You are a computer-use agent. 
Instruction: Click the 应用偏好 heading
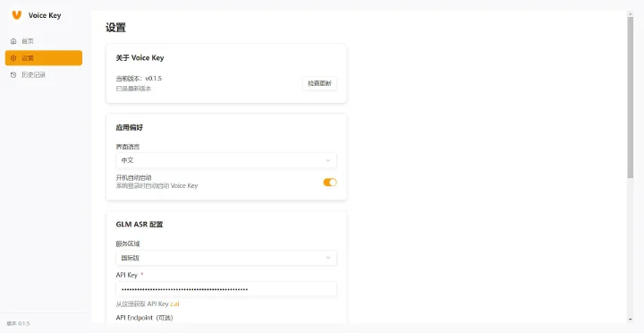point(130,127)
